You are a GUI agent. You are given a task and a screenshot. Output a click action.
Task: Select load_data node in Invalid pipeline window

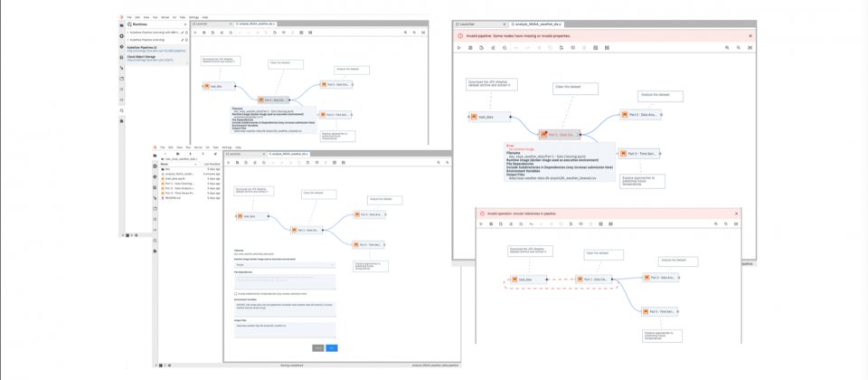pos(489,117)
